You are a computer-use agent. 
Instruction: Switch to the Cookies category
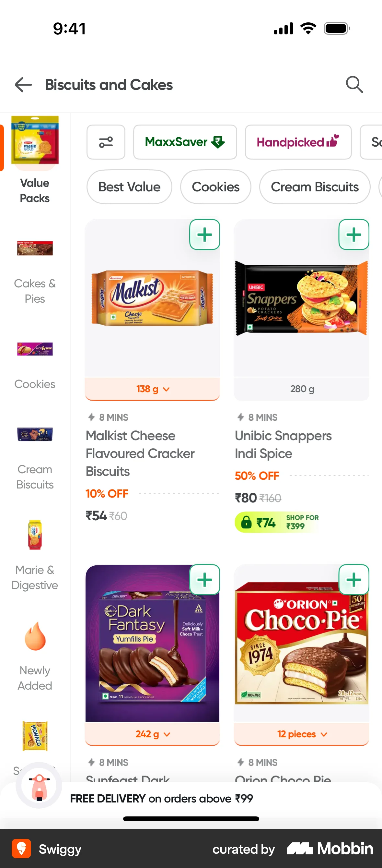click(35, 367)
